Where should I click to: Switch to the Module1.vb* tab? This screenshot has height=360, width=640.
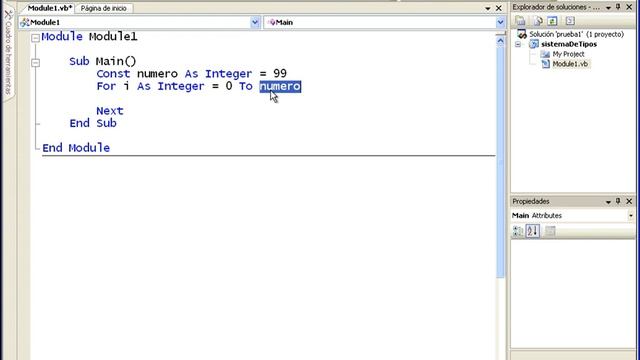click(49, 8)
